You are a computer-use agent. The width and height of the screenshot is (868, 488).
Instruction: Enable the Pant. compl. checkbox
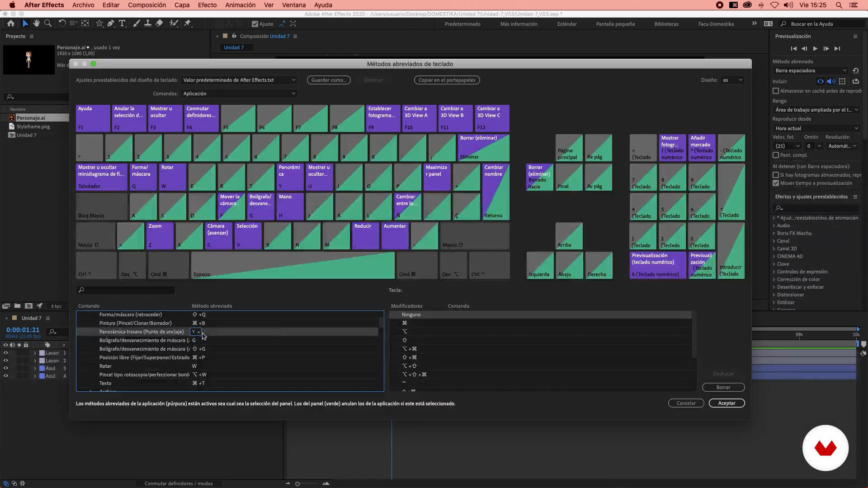pyautogui.click(x=776, y=155)
